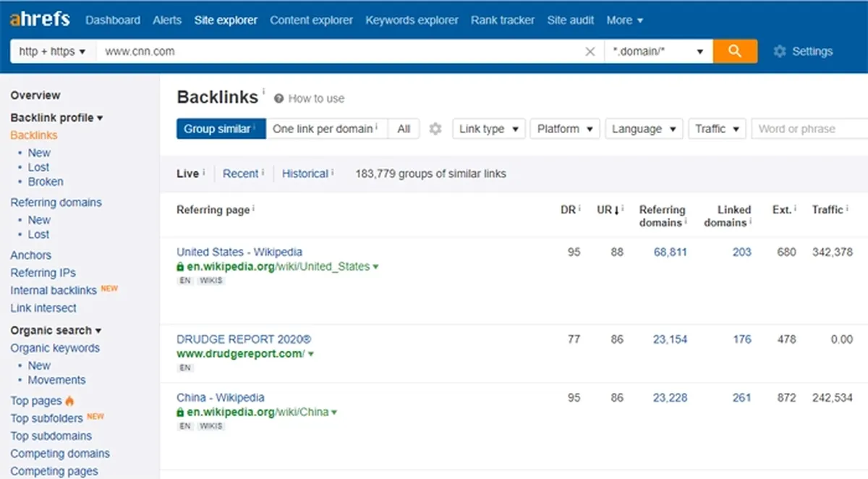868x479 pixels.
Task: Open the More menu in top navigation
Action: (625, 20)
